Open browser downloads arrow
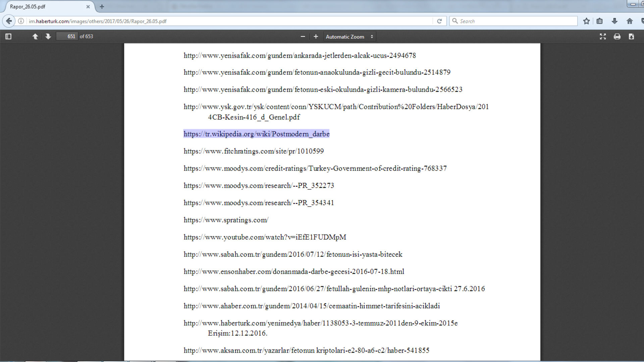Screen dimensions: 644x362 [614, 21]
